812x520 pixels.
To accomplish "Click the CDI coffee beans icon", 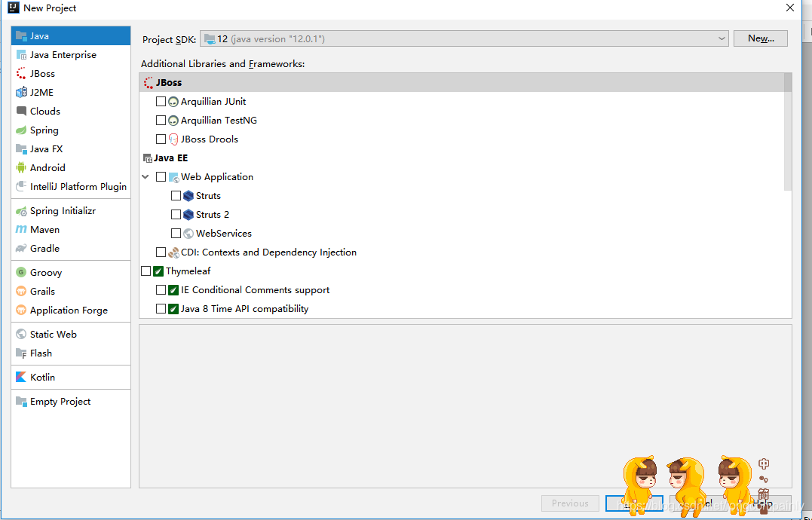I will pos(173,252).
